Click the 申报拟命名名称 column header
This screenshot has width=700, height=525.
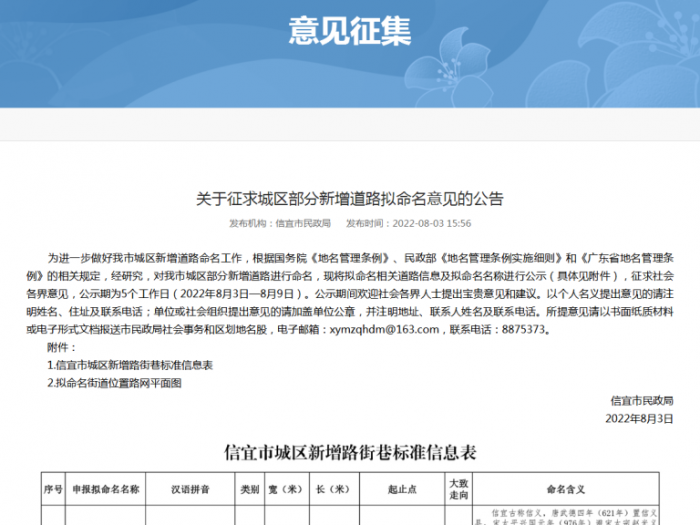click(x=106, y=489)
